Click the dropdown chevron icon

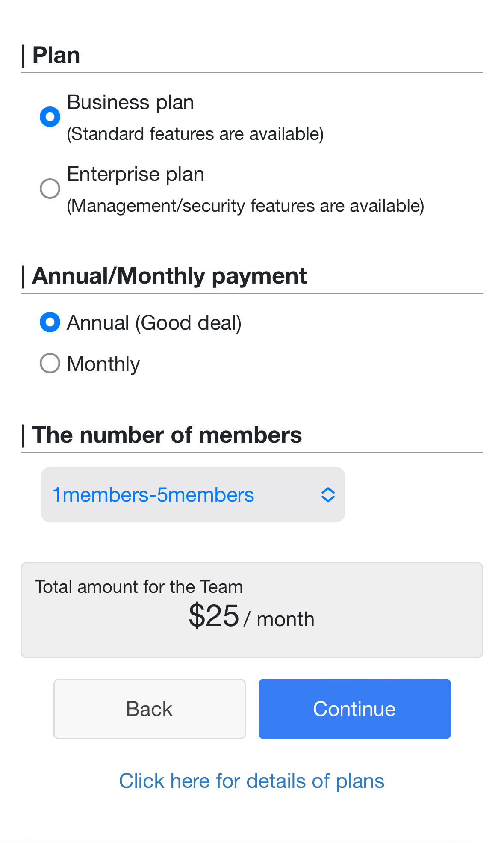[x=327, y=494]
